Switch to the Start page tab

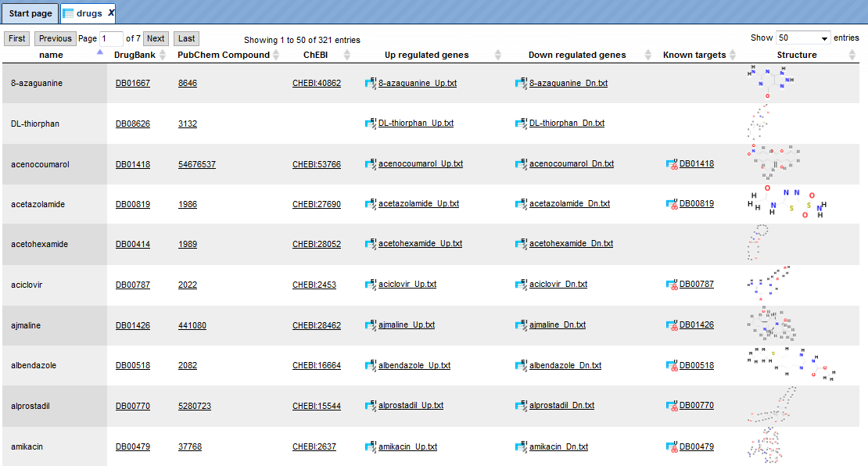30,13
